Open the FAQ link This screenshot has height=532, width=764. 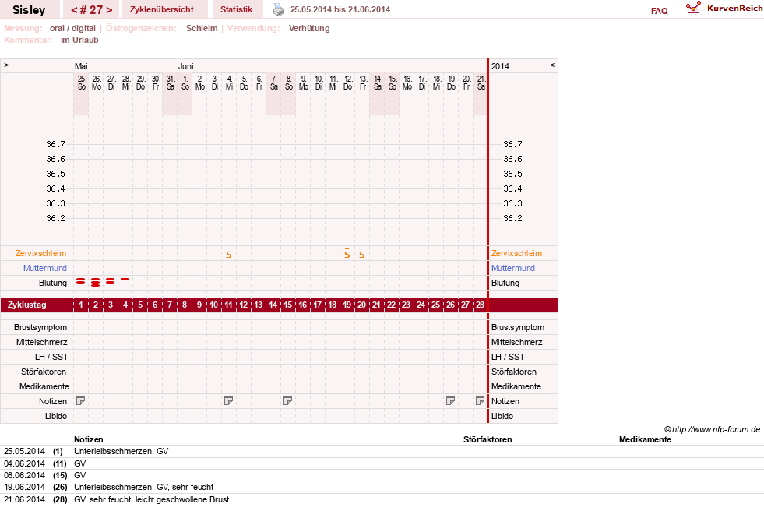(659, 11)
